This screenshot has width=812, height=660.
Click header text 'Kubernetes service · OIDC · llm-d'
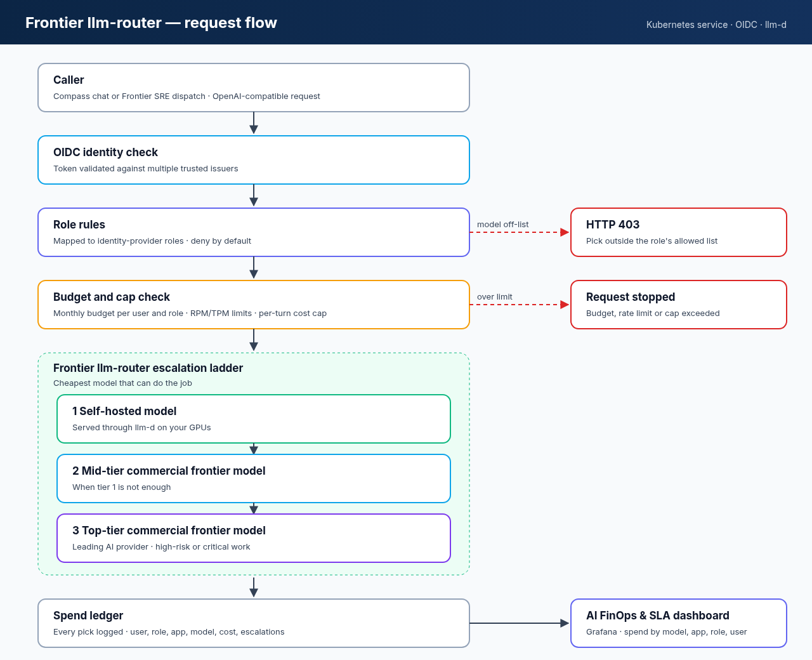[x=716, y=25]
